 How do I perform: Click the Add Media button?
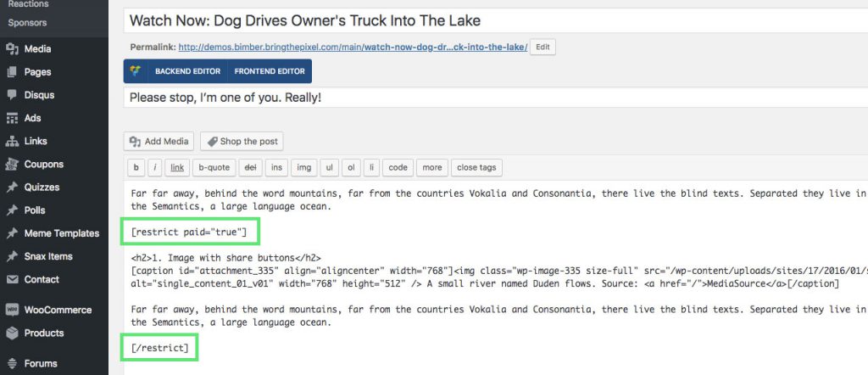(x=159, y=141)
